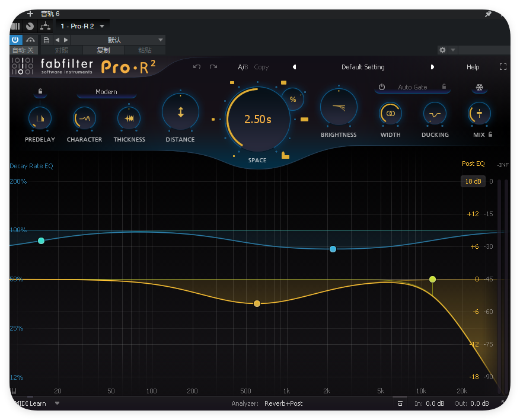Select the yellow Post EQ bell node
The image size is (520, 420).
click(x=257, y=303)
